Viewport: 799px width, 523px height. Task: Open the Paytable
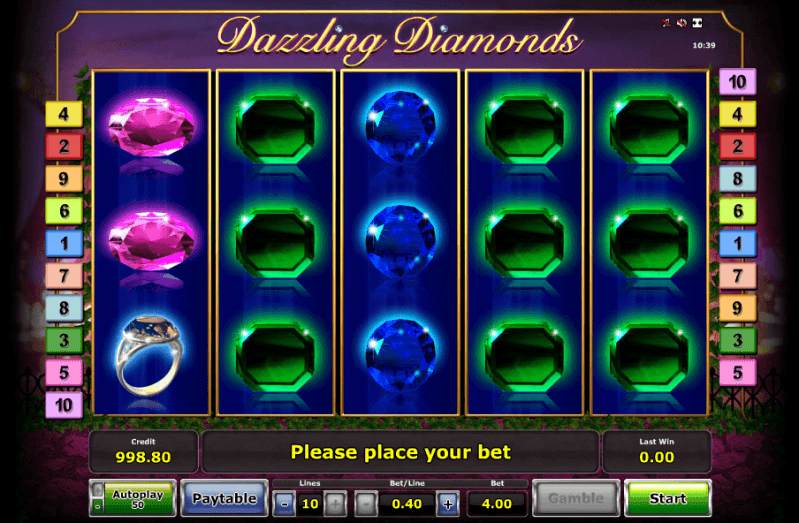tap(224, 498)
